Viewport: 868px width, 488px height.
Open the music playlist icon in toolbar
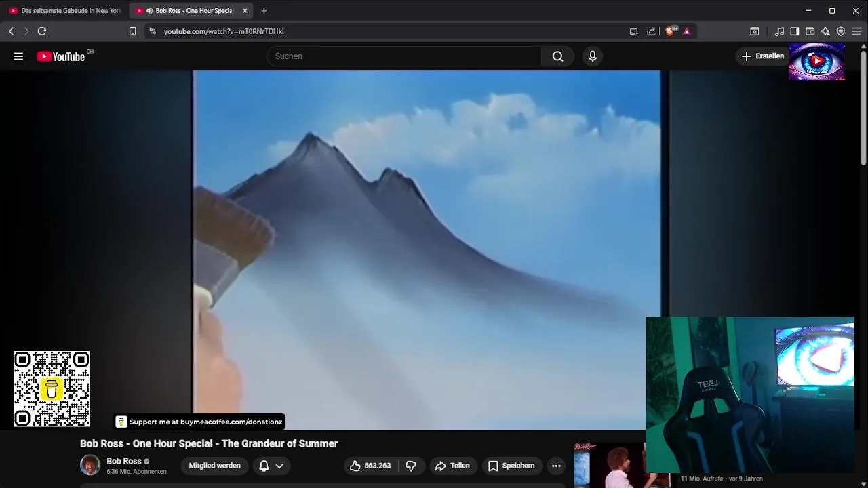tap(780, 31)
